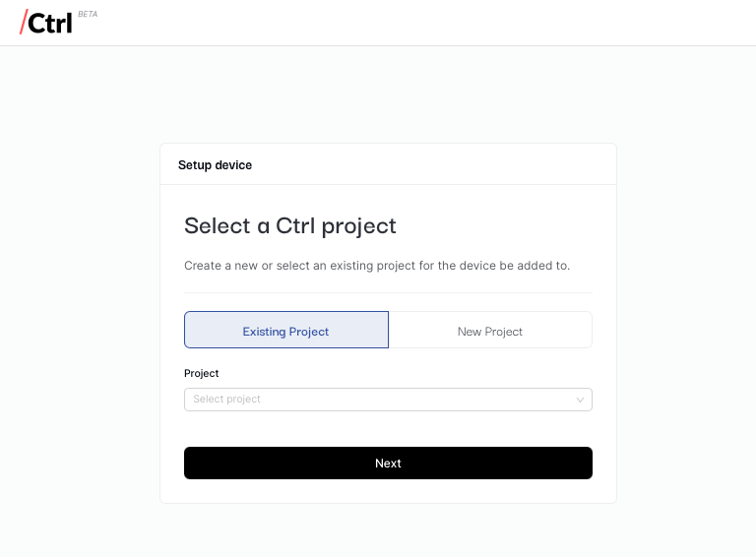This screenshot has width=756, height=557.
Task: Expand the project dropdown chevron arrow
Action: click(580, 400)
